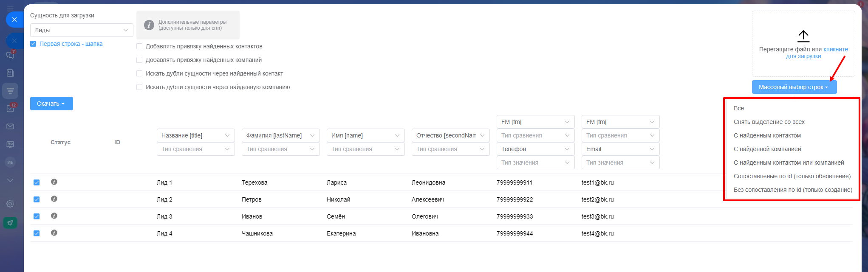Open the info icon in the Лид 3 row
The height and width of the screenshot is (272, 868).
click(54, 216)
